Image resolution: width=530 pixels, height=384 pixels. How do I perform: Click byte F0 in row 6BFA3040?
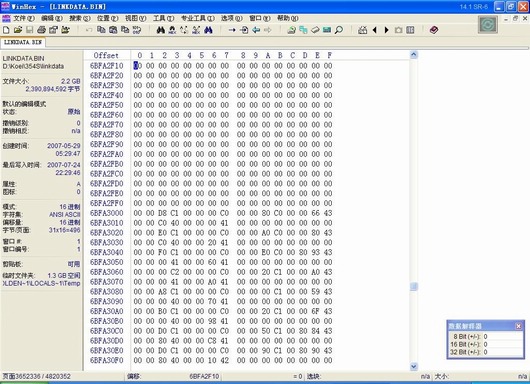point(163,252)
